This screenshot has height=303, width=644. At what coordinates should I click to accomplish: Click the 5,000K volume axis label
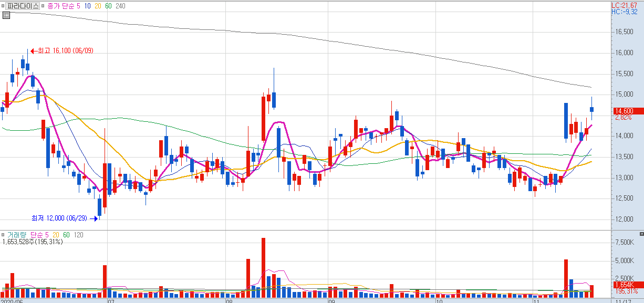(624, 260)
